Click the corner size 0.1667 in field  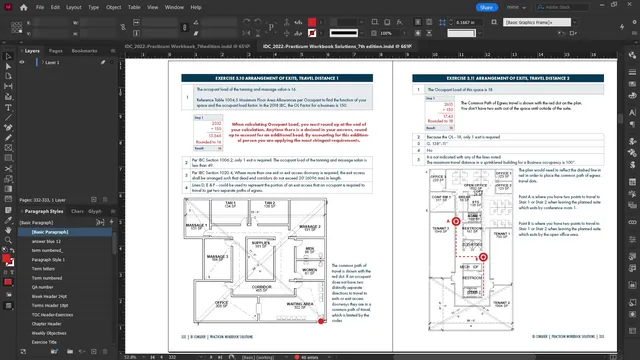click(469, 22)
